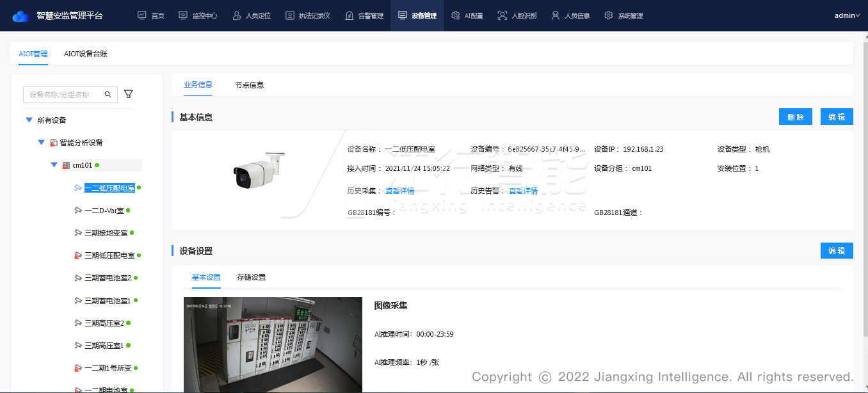Collapse the 所有设备 tree node
The width and height of the screenshot is (868, 393).
pos(29,120)
